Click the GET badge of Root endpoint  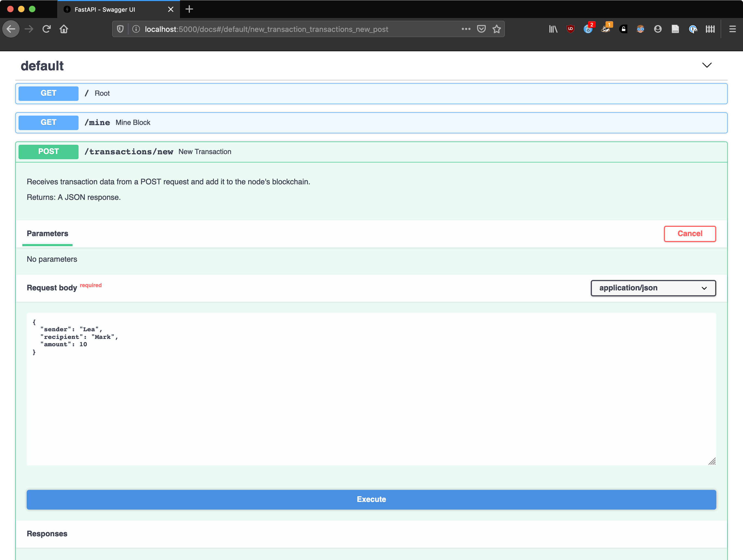[x=48, y=93]
